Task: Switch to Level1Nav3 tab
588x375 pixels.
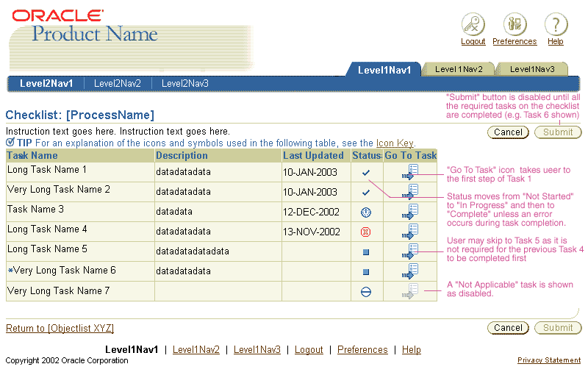Action: click(x=532, y=69)
